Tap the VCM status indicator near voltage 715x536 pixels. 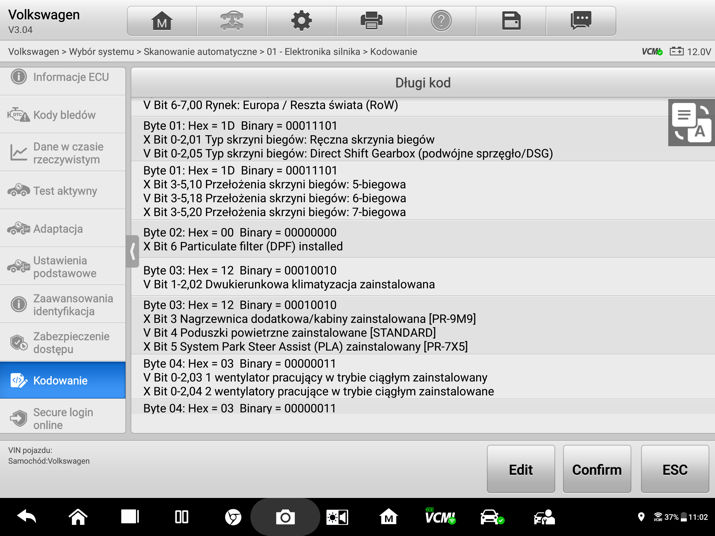pos(652,52)
